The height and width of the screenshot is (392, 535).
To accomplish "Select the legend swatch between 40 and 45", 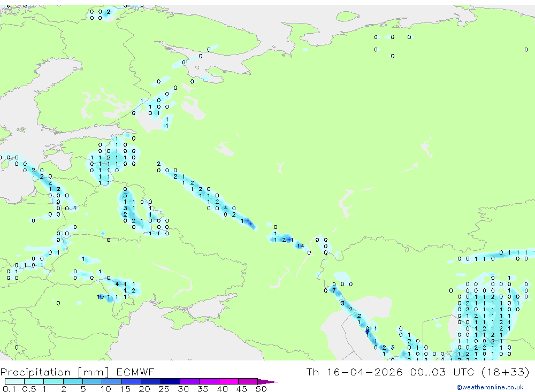I will click(228, 381).
